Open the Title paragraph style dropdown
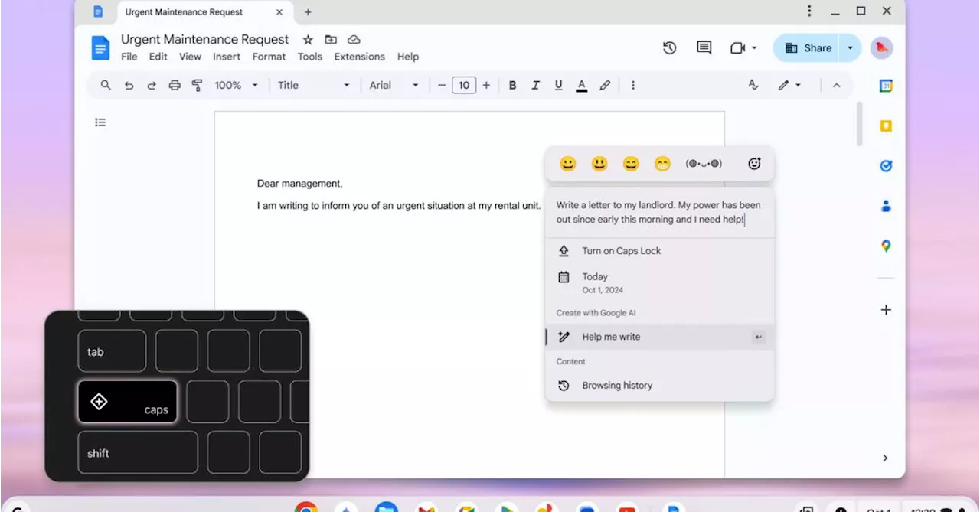Viewport: 980px width, 512px height. pos(313,85)
